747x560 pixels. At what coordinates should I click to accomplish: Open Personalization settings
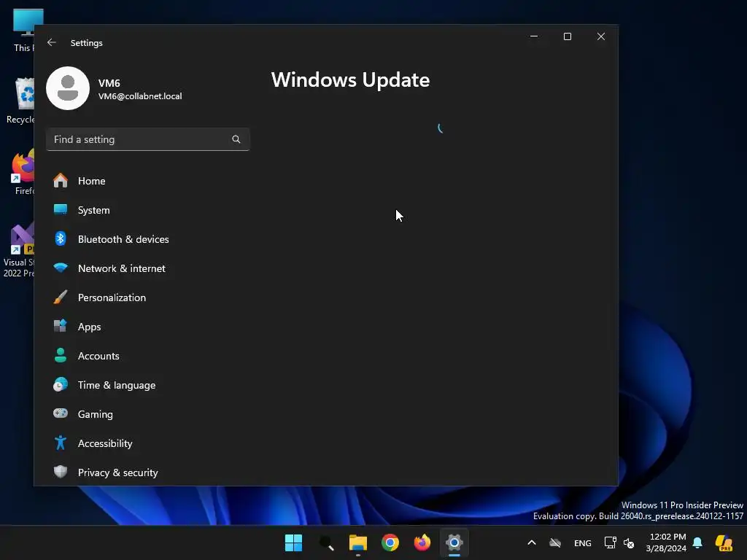147,297
